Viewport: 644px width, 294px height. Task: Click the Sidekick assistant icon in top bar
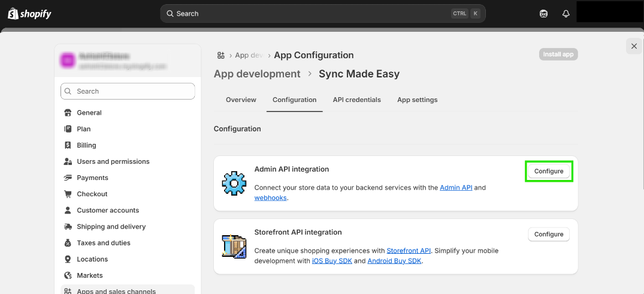(543, 14)
